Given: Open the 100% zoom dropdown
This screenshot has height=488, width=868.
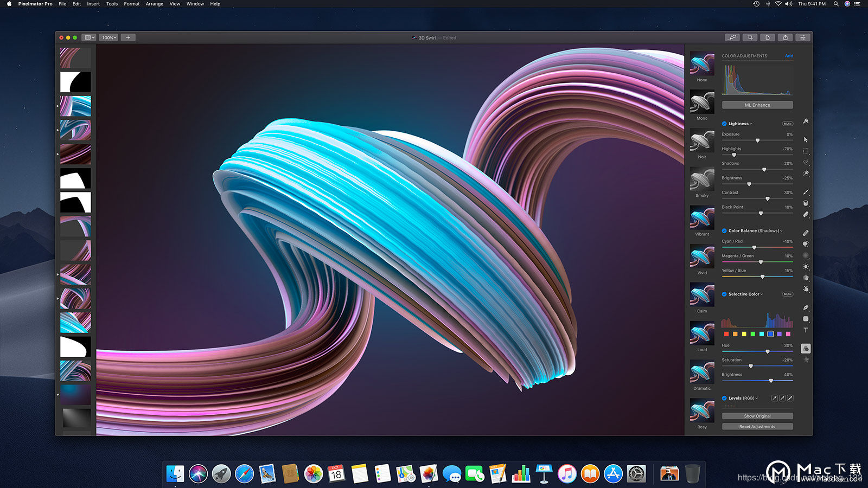Looking at the screenshot, I should pos(108,37).
